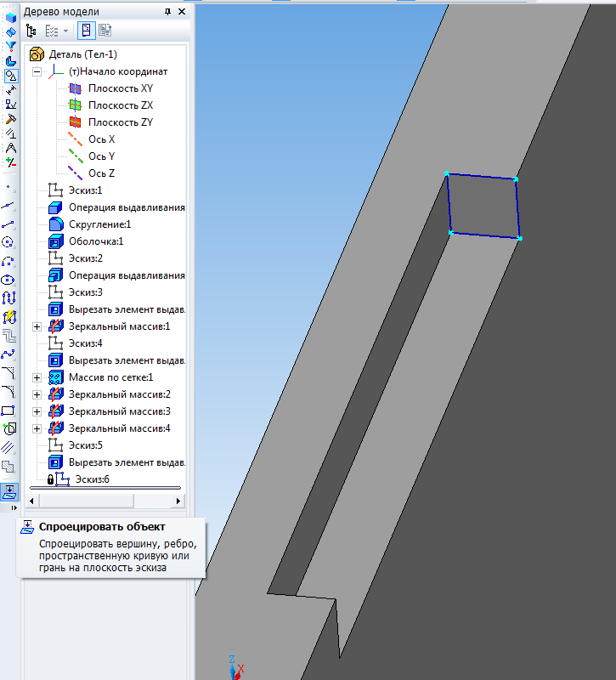
Task: Click the tree's right scroll arrow
Action: point(178,501)
